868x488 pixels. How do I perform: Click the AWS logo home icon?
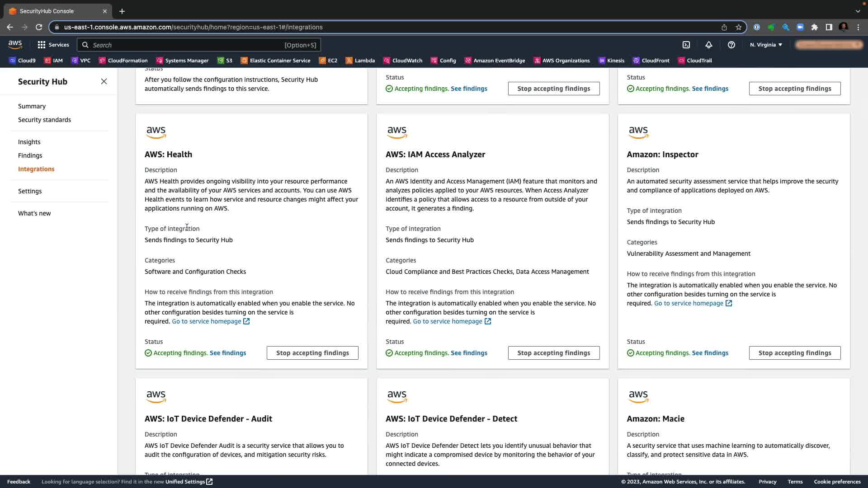[15, 44]
